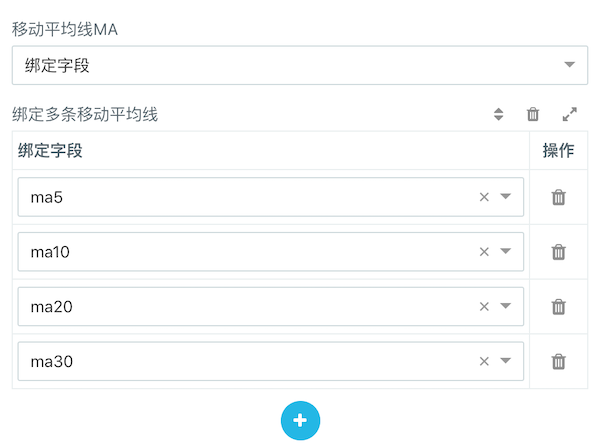The width and height of the screenshot is (600, 444).
Task: Open the 移动平均线MA dropdown
Action: click(300, 65)
